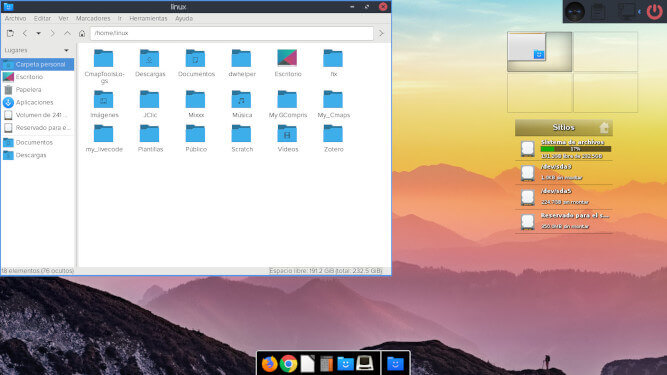667x375 pixels.
Task: Expand the top panel small blue arrow
Action: [x=639, y=12]
